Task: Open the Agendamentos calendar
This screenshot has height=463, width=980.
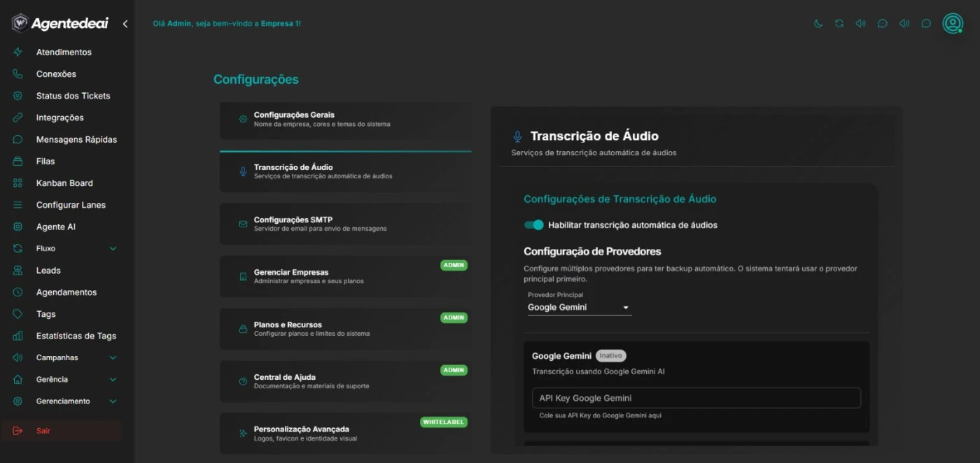Action: point(66,292)
